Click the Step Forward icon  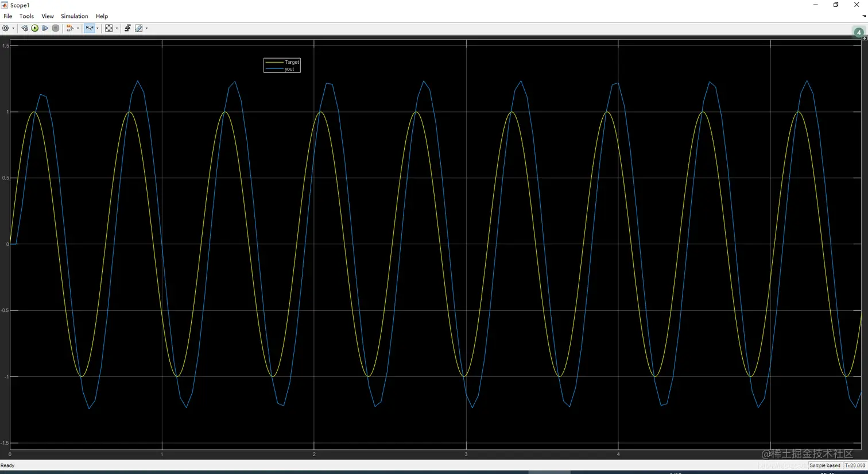[45, 28]
